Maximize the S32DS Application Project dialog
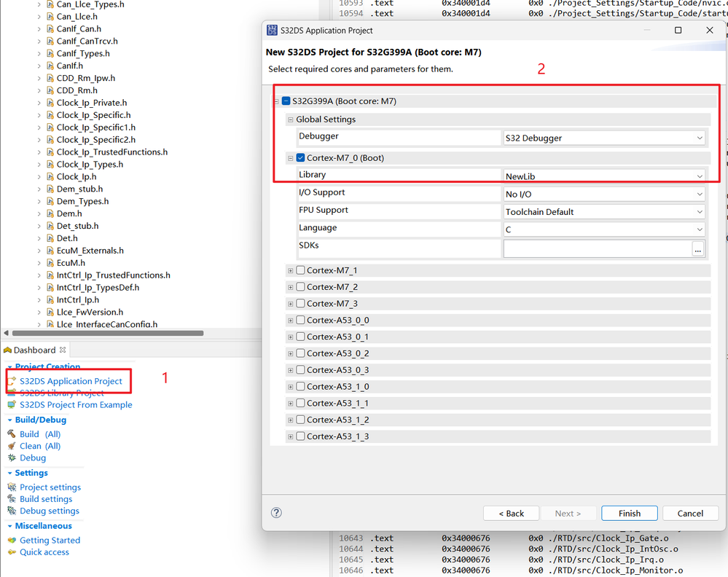The height and width of the screenshot is (577, 728). (x=678, y=30)
